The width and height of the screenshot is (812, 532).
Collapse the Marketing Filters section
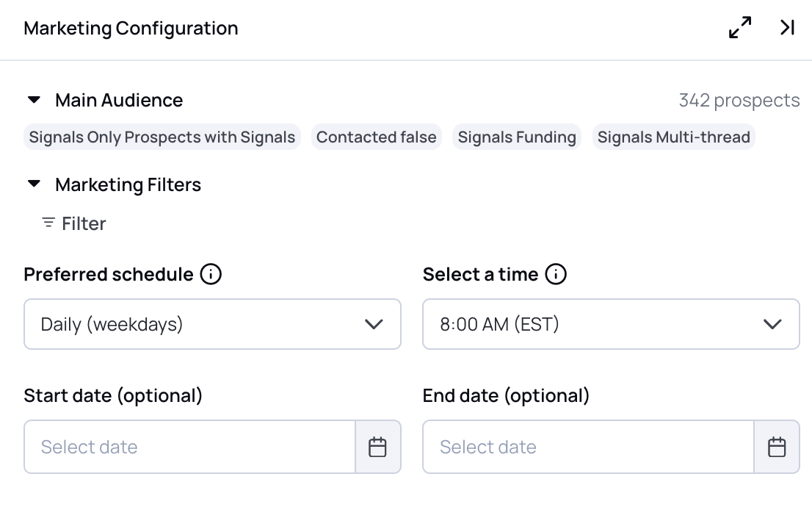coord(35,184)
